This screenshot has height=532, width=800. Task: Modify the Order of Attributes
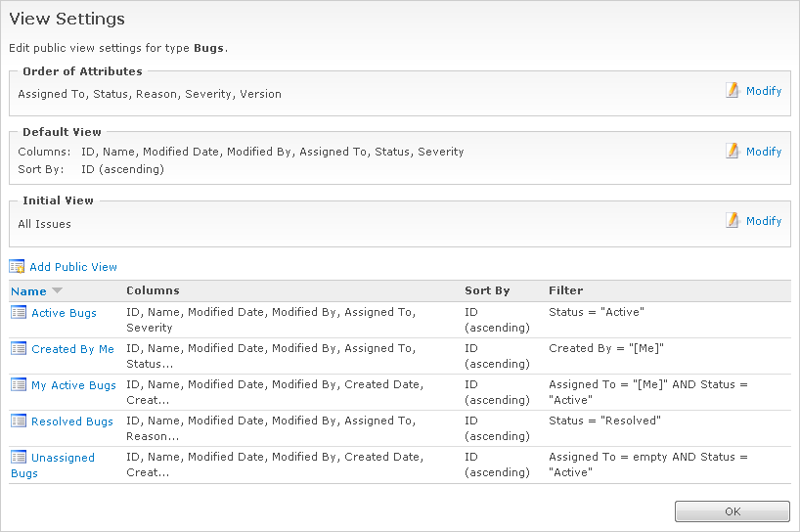764,91
